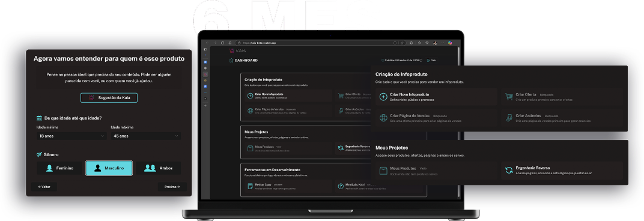Click the shopping cart Criar Oferta icon
The height and width of the screenshot is (221, 644).
(x=509, y=97)
